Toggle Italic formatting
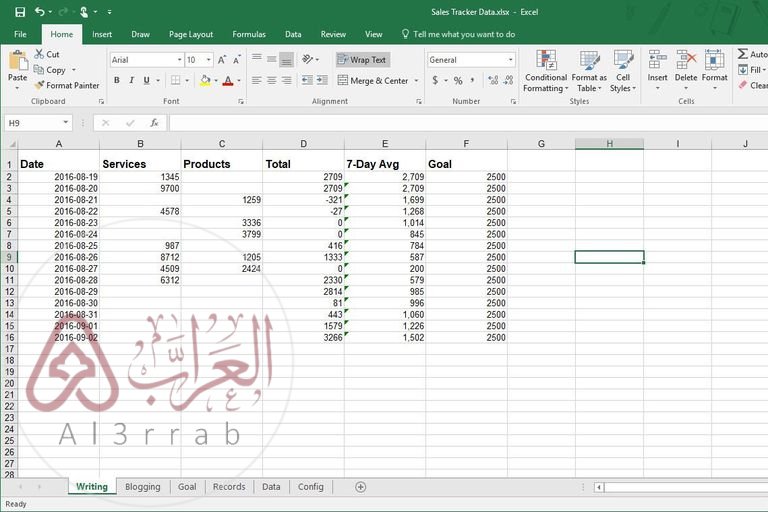Screen dimensions: 768x512 (x=133, y=81)
